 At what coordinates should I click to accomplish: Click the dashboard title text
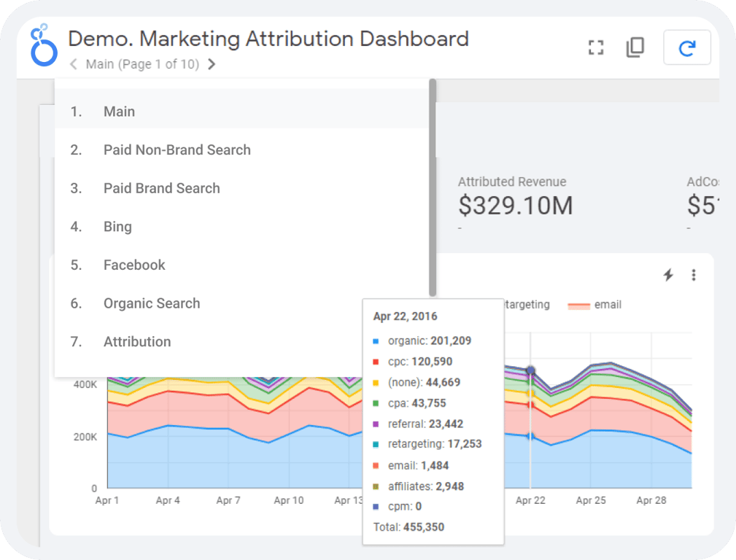tap(268, 39)
